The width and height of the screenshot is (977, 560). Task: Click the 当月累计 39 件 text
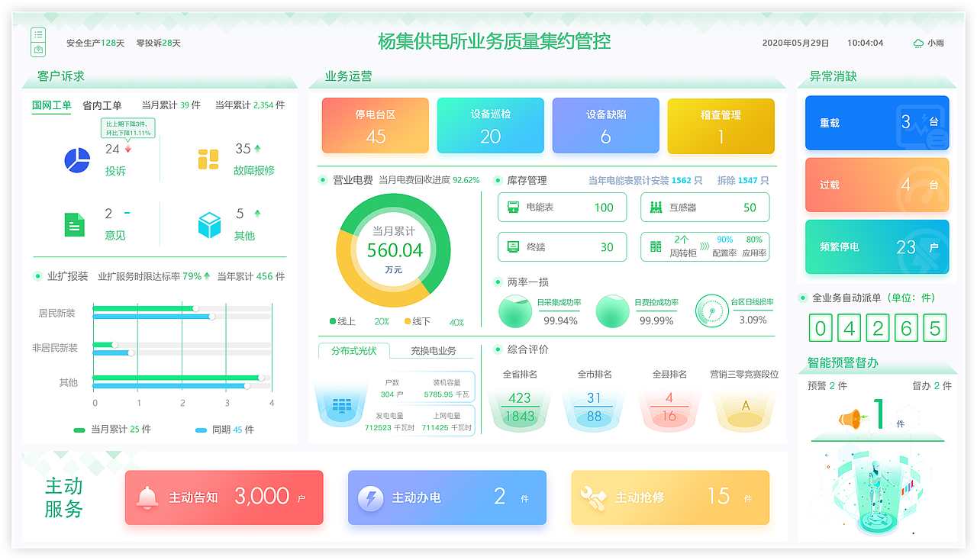[x=171, y=105]
